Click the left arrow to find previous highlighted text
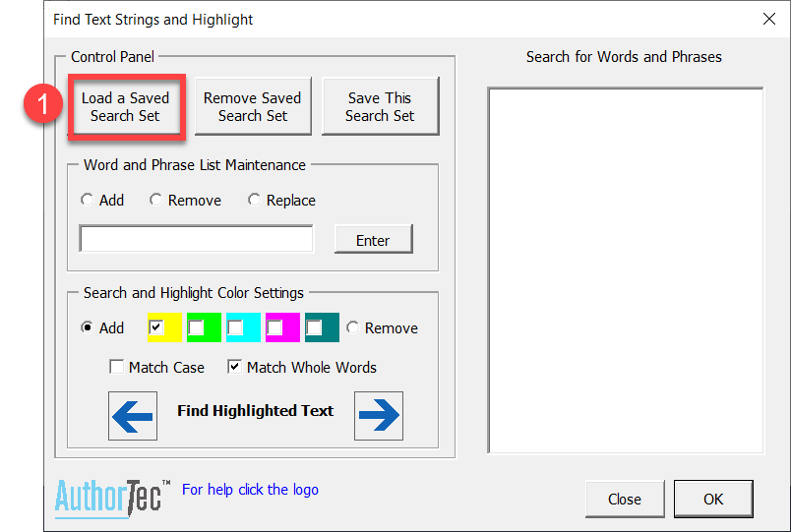 coord(133,416)
